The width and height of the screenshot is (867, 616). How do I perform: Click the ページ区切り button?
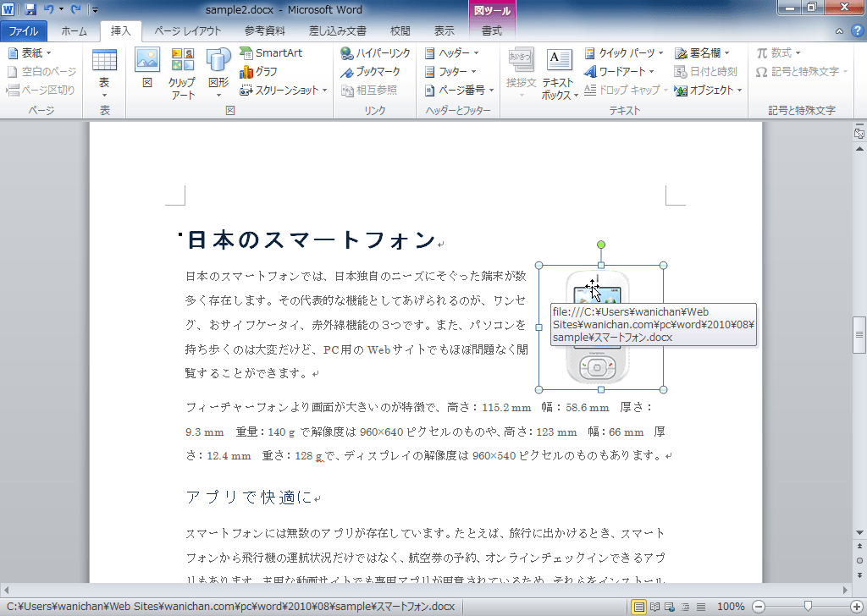click(41, 90)
